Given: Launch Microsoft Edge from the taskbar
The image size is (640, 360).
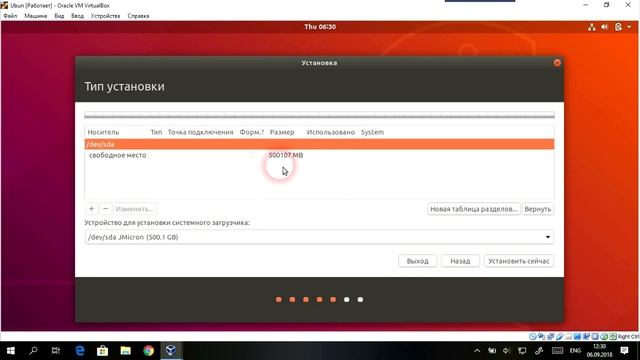Looking at the screenshot, I should [x=80, y=351].
